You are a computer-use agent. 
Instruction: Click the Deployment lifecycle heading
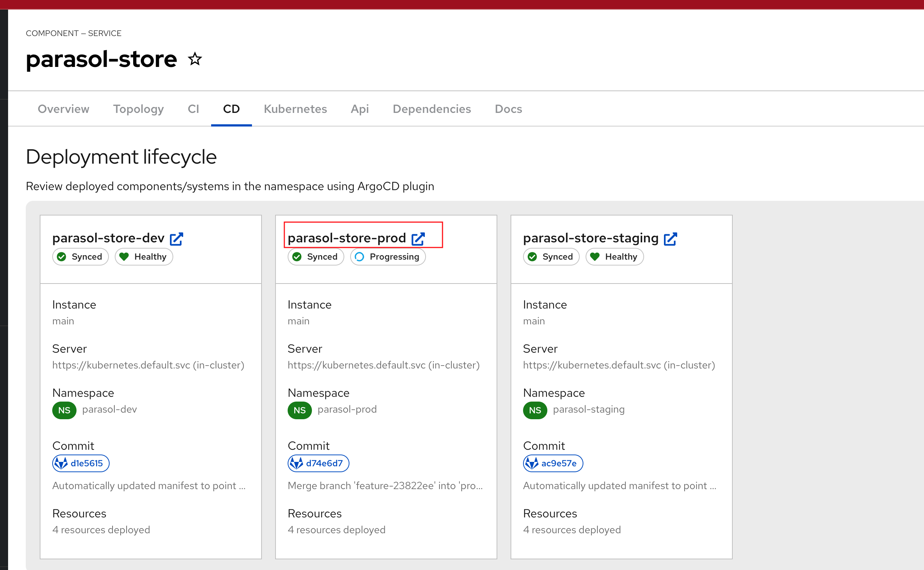pos(121,157)
